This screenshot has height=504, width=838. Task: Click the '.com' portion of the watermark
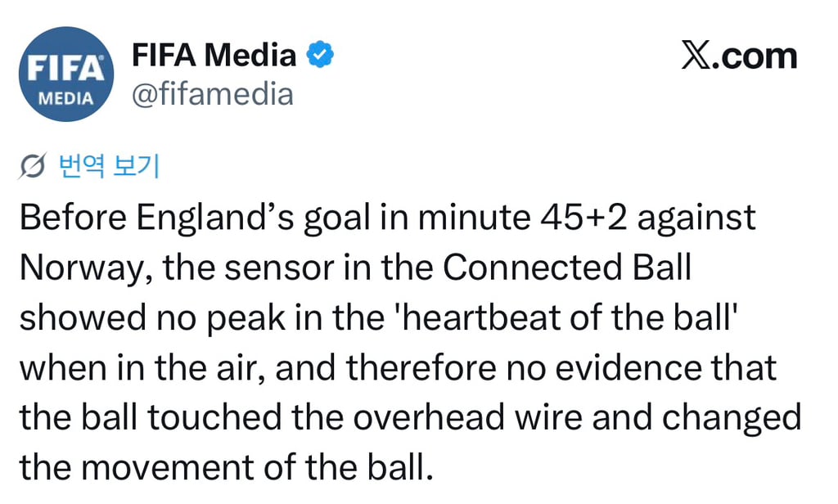pos(755,58)
